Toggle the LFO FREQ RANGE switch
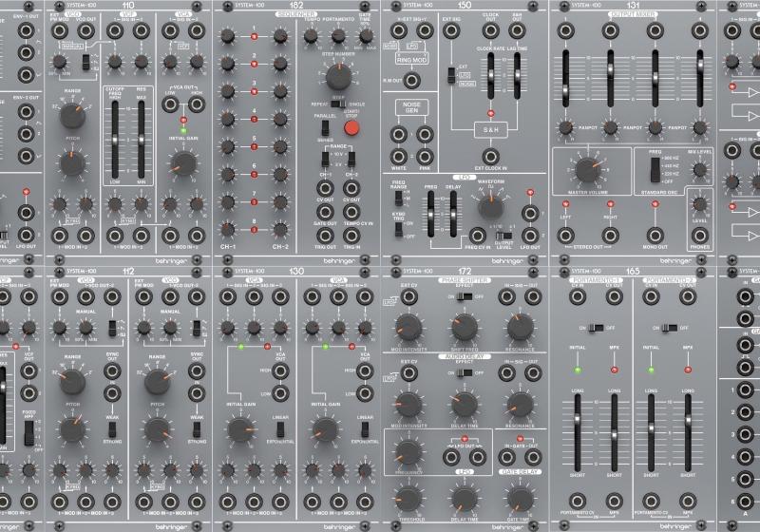760x532 pixels. point(398,198)
